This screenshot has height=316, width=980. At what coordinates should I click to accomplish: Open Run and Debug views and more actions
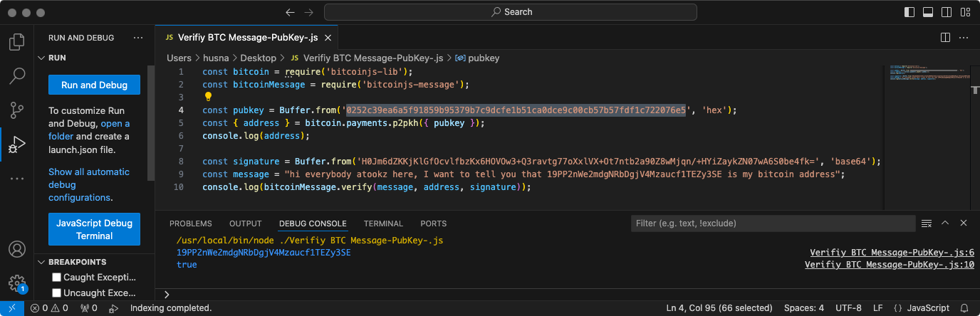click(138, 38)
